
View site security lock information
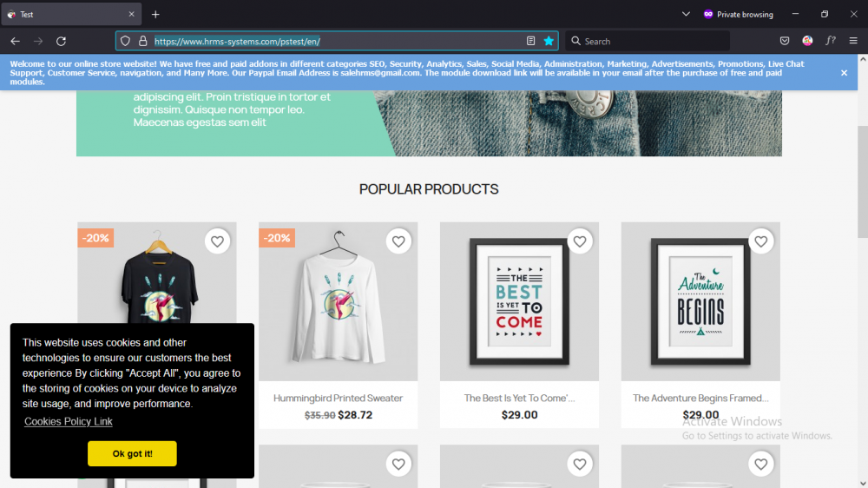pos(143,41)
